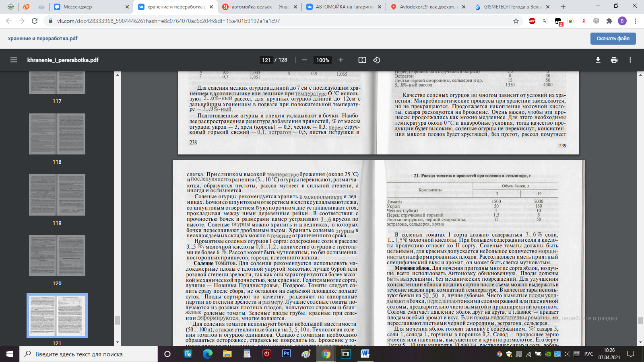Click the fit to page icon

coord(362,60)
